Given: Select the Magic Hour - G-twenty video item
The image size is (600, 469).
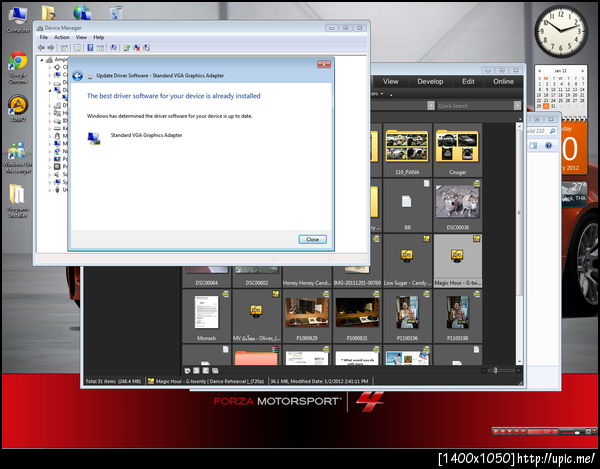Looking at the screenshot, I should click(x=457, y=261).
